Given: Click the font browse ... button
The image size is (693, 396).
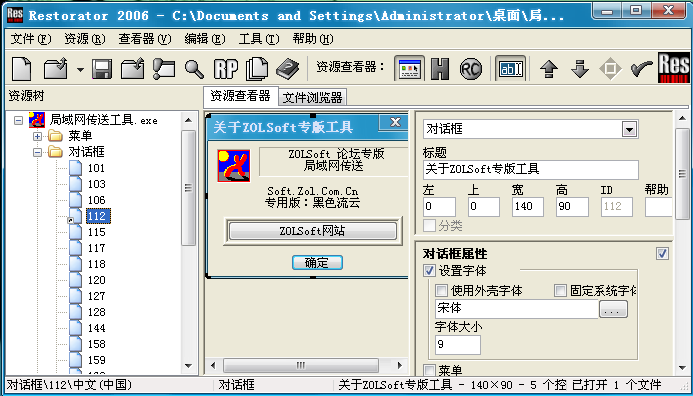Looking at the screenshot, I should pos(613,309).
